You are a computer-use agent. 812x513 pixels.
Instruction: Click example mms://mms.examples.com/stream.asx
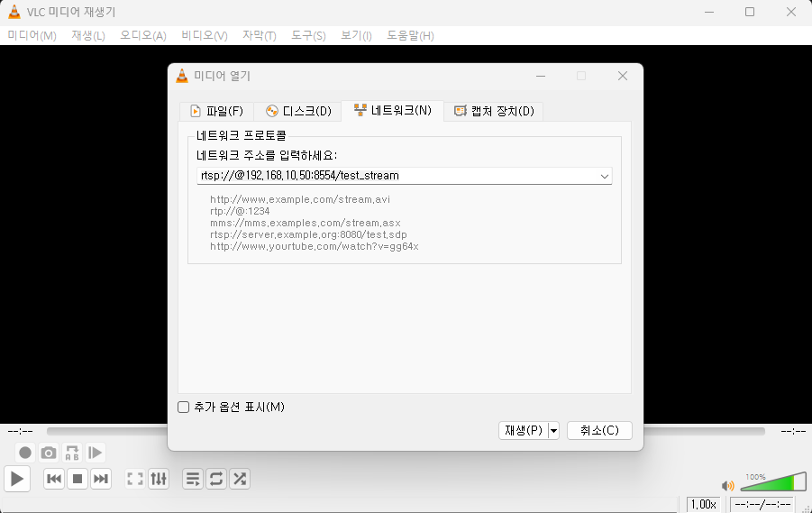coord(305,224)
